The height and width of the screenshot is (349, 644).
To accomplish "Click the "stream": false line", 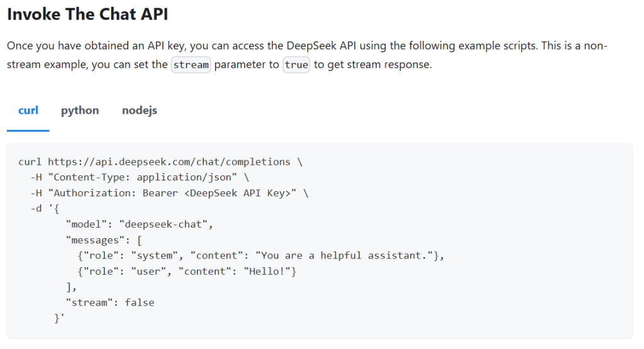I will point(110,302).
